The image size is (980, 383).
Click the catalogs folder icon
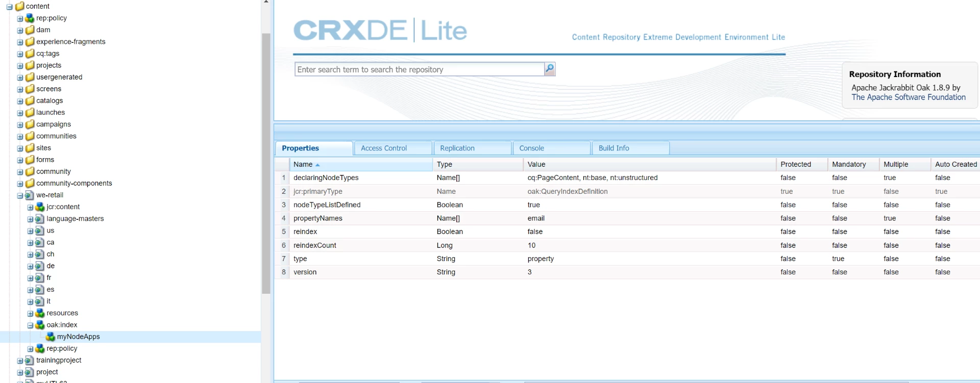click(x=30, y=100)
